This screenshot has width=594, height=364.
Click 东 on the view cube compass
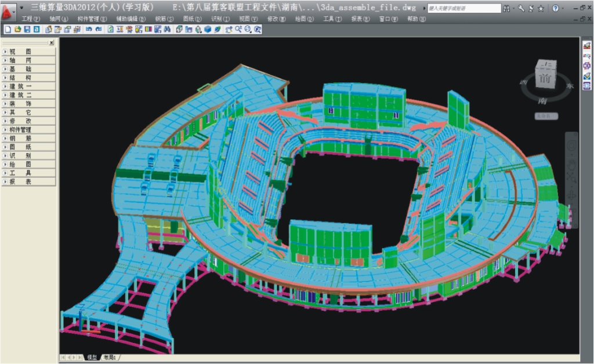click(x=570, y=86)
